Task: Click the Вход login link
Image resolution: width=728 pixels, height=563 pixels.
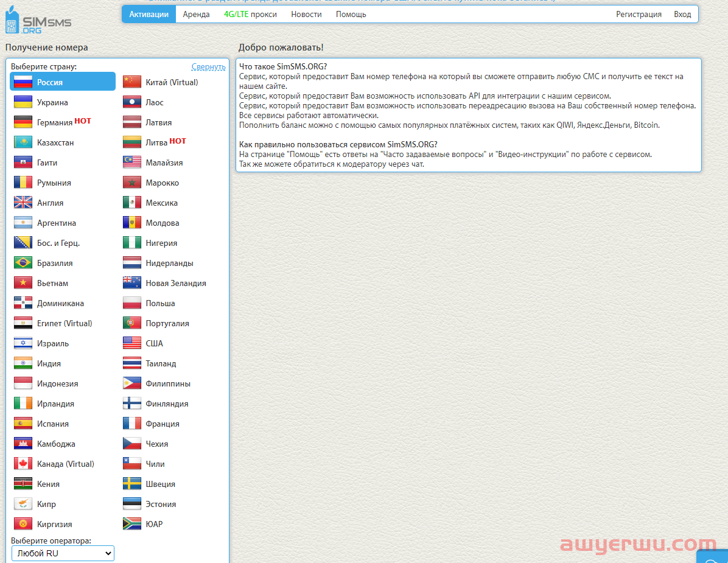Action: tap(682, 15)
